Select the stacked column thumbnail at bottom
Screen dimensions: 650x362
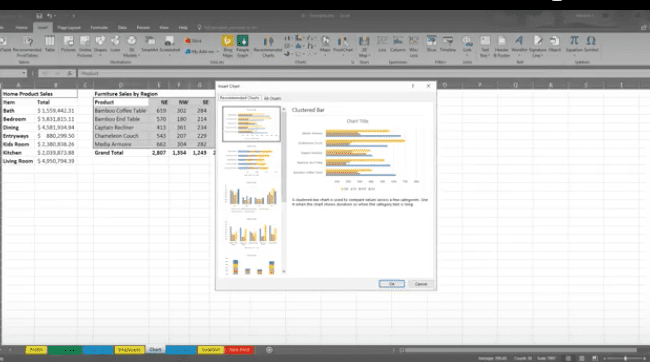(252, 264)
